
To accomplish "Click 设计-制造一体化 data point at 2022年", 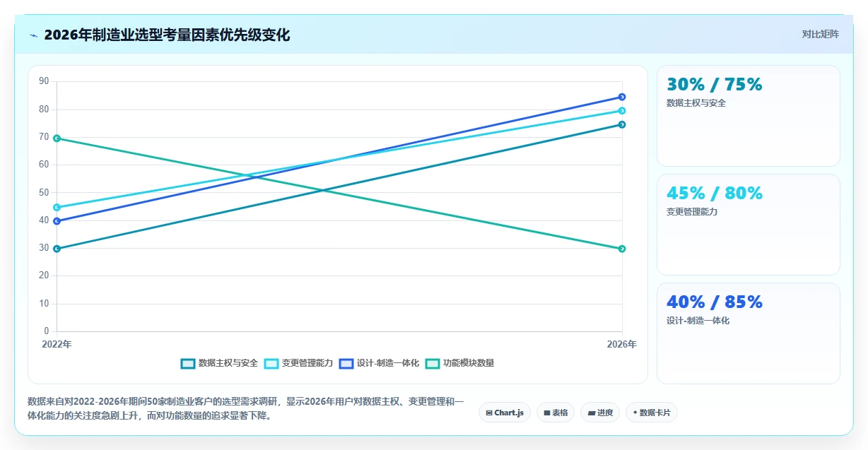I will pos(57,221).
